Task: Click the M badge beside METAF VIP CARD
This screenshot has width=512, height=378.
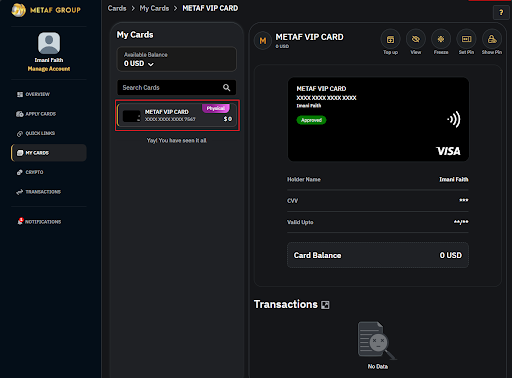Action: point(263,41)
